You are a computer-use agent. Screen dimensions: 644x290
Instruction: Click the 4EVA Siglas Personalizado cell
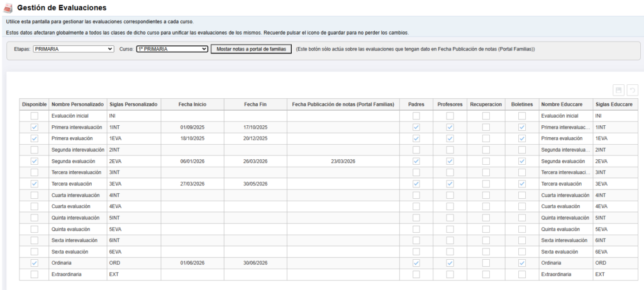click(133, 206)
